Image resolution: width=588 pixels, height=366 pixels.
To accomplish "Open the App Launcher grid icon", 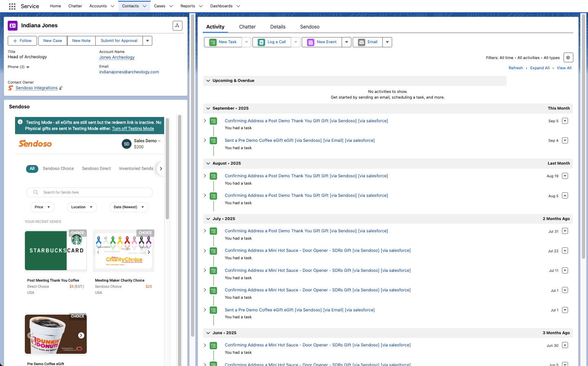I will click(12, 6).
